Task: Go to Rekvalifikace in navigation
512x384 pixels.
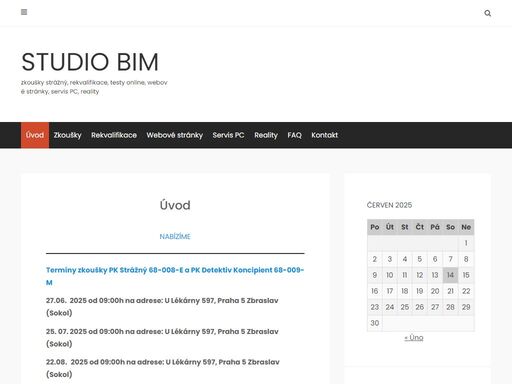Action: coord(114,135)
